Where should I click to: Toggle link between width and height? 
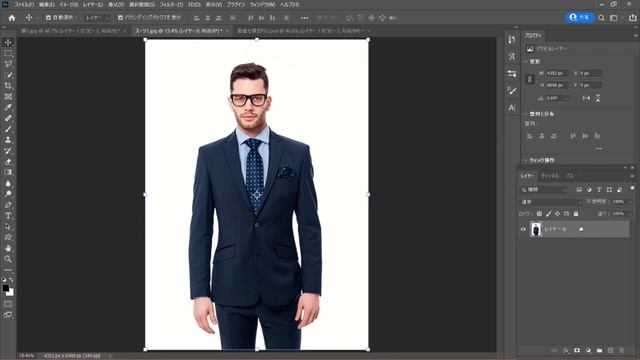coord(530,79)
